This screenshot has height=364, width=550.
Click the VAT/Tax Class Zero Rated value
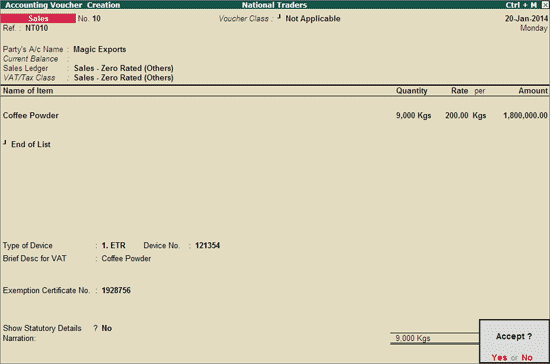(123, 77)
